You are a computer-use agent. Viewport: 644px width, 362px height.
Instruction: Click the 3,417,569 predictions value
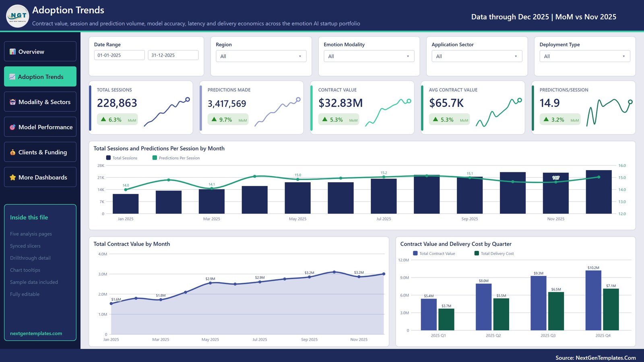pos(227,104)
